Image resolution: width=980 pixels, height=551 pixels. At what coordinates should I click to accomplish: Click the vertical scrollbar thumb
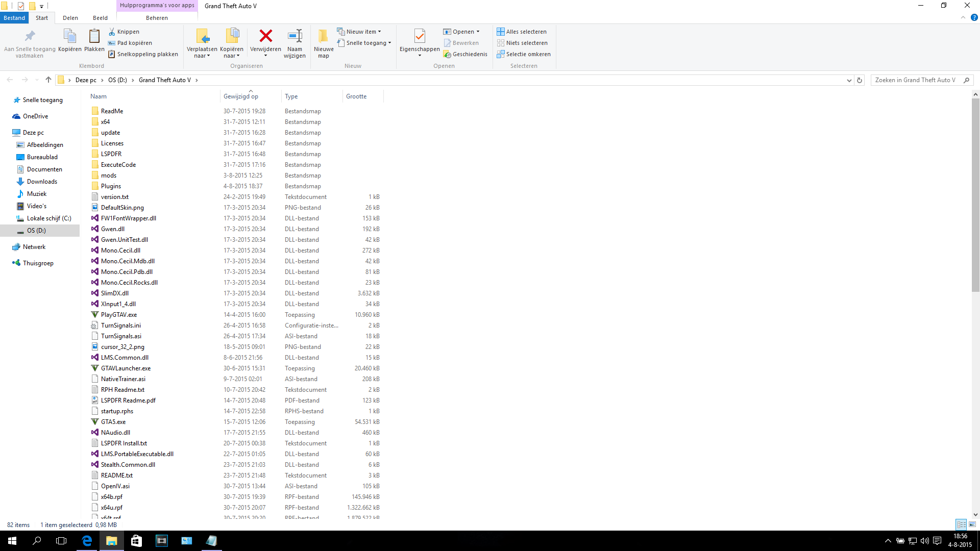point(975,194)
